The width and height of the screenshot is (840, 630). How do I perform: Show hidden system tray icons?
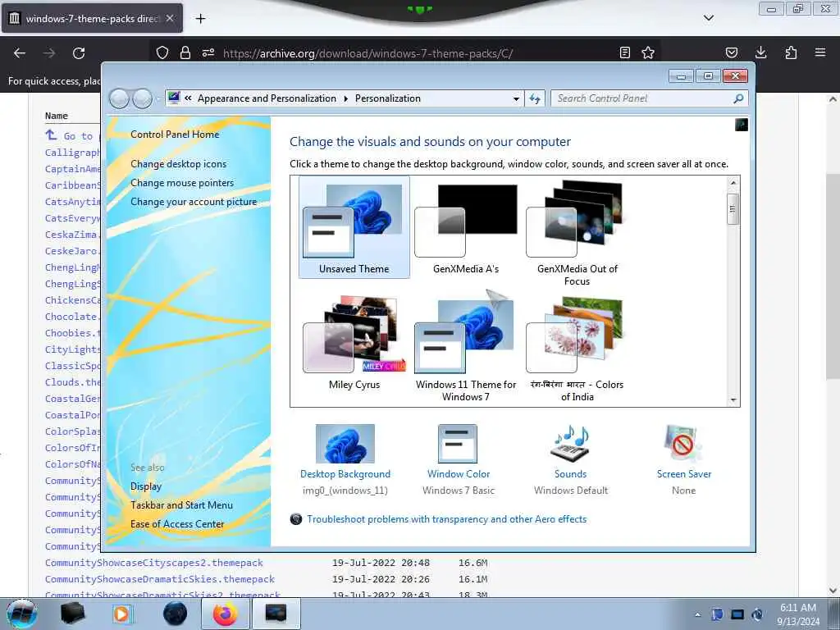[x=697, y=614]
